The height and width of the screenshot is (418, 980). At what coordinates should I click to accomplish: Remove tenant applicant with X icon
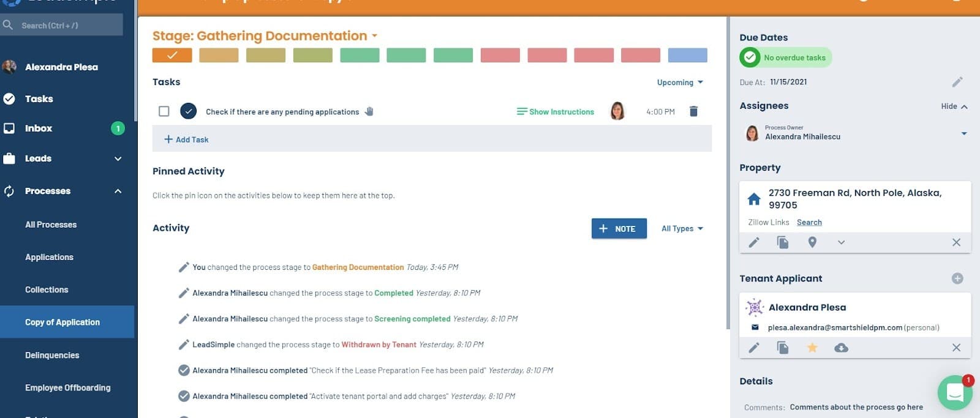[x=956, y=348]
